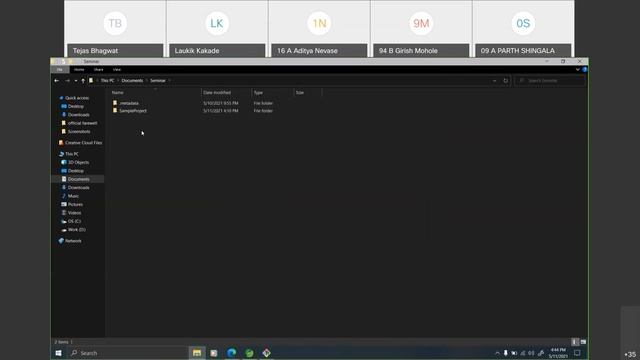Open the Microsoft Edge taskbar icon

pos(231,353)
